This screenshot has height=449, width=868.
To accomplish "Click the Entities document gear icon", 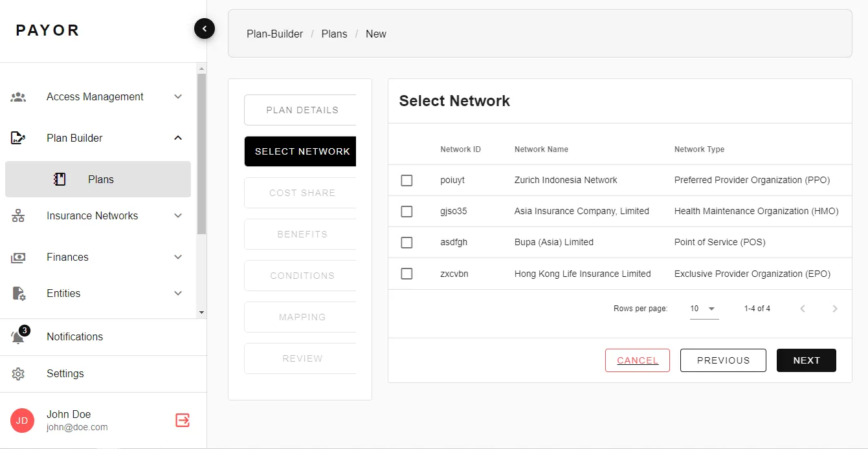I will [19, 294].
